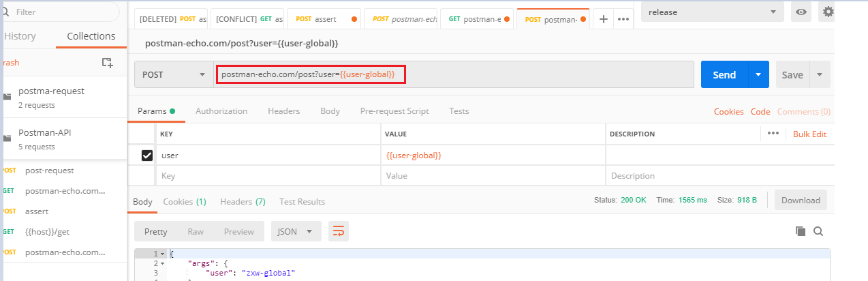Select the request Headers tab
The width and height of the screenshot is (868, 281).
[x=283, y=111]
